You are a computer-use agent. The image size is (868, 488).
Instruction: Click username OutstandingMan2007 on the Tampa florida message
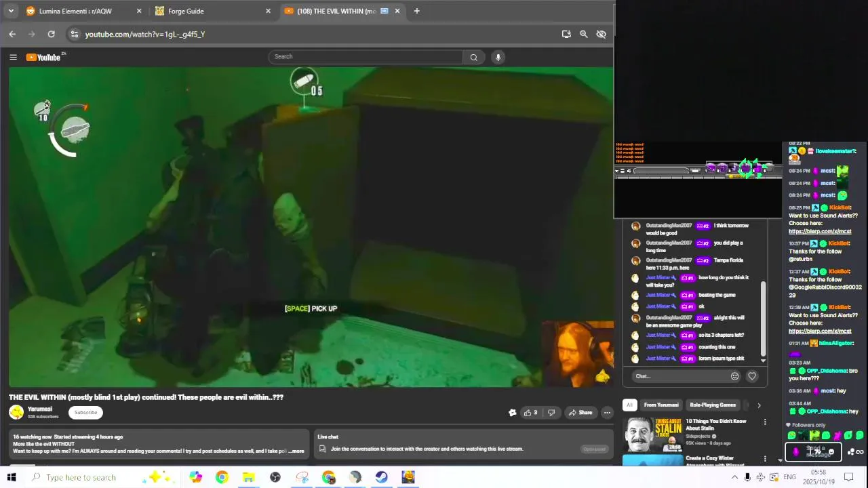click(x=669, y=260)
